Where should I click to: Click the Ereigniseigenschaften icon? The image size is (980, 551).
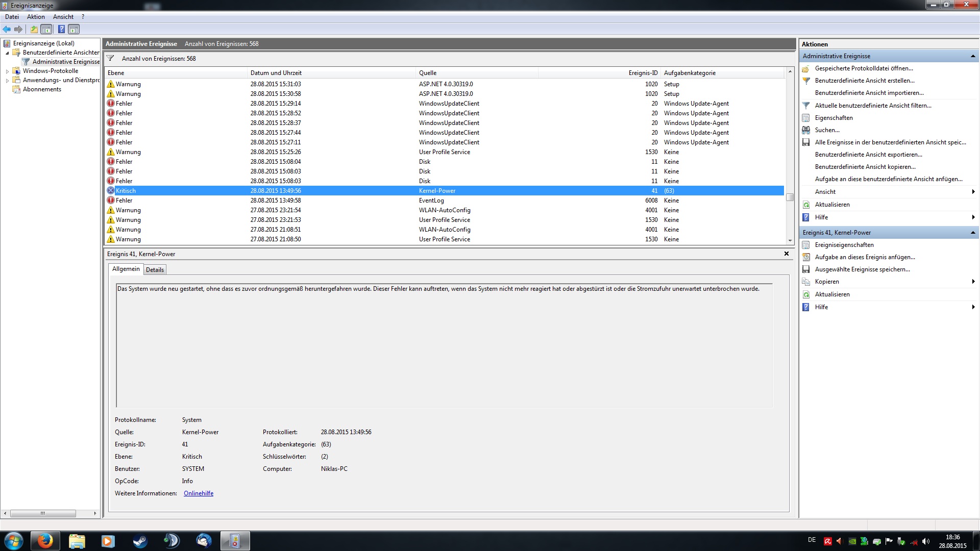point(806,245)
